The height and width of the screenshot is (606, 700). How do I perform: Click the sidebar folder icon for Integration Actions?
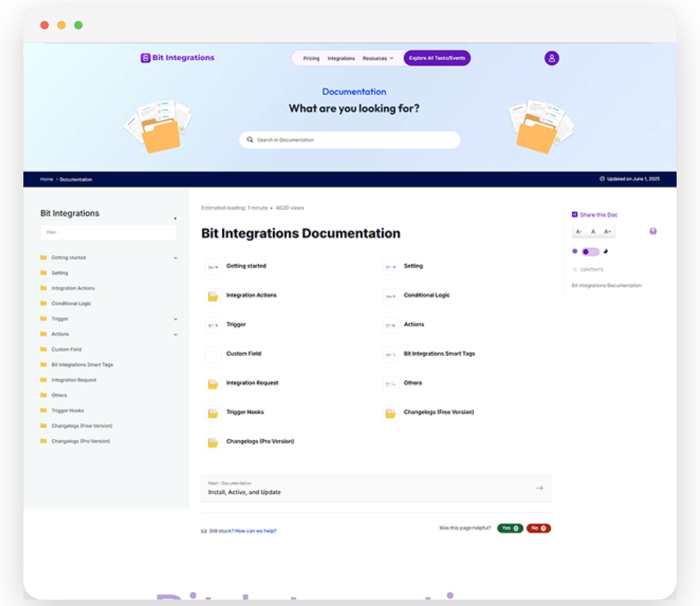(43, 288)
